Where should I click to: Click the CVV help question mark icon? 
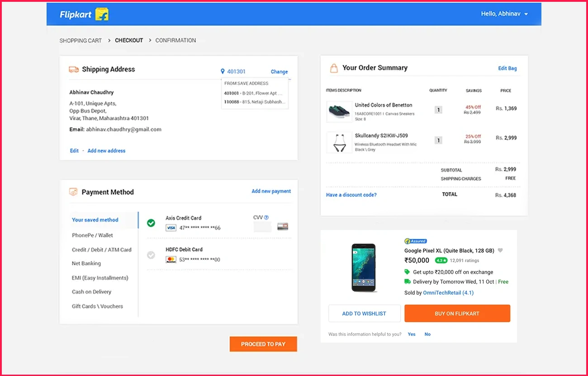pyautogui.click(x=266, y=217)
